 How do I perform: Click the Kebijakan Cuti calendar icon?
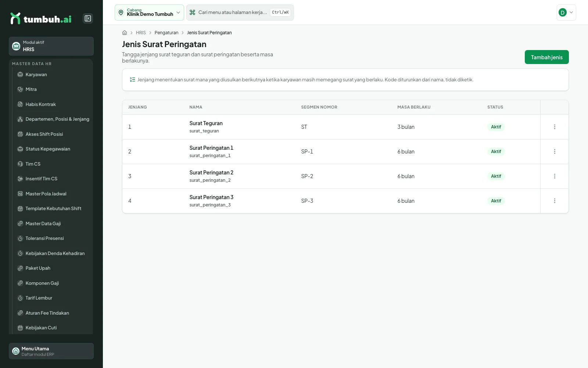tap(20, 328)
